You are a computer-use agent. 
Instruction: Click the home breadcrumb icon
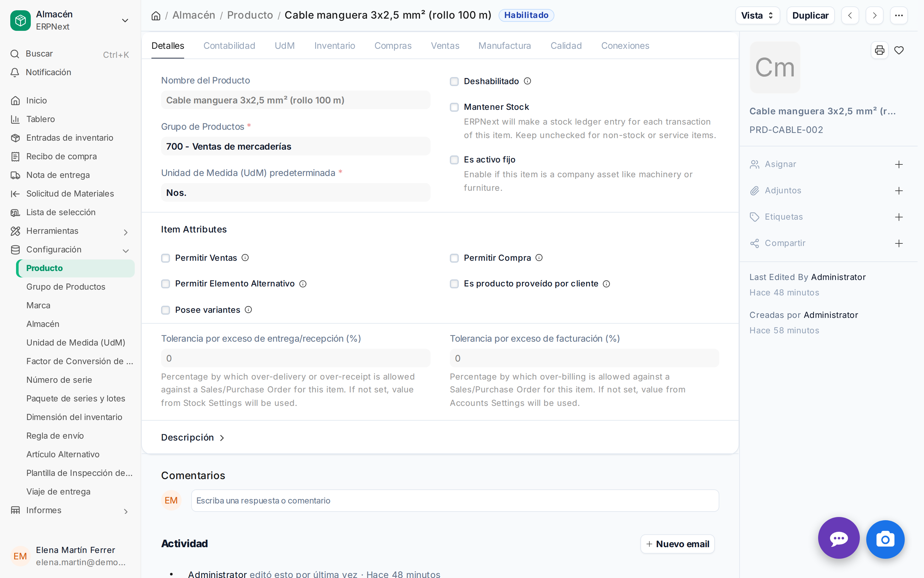(x=156, y=16)
